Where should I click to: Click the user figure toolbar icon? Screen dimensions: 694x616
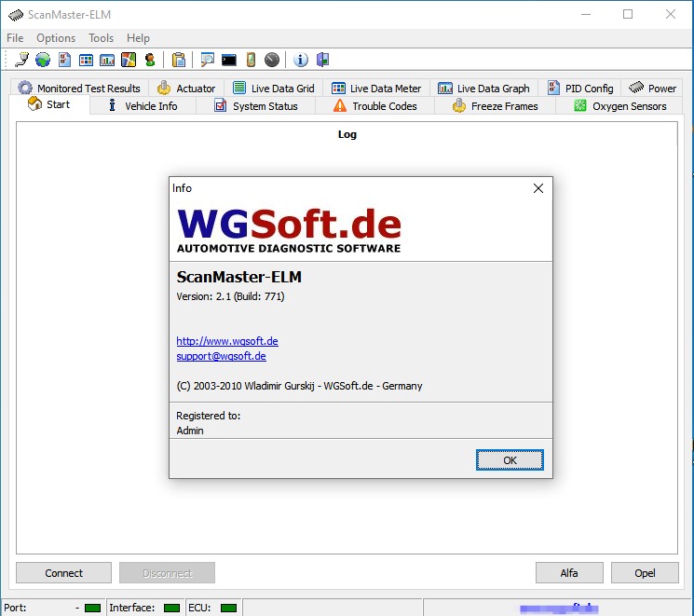tap(150, 60)
